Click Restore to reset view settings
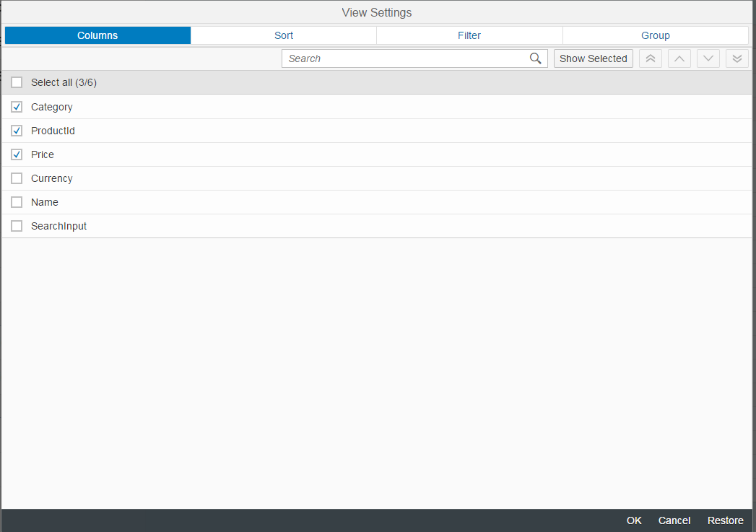756x532 pixels. pos(725,520)
